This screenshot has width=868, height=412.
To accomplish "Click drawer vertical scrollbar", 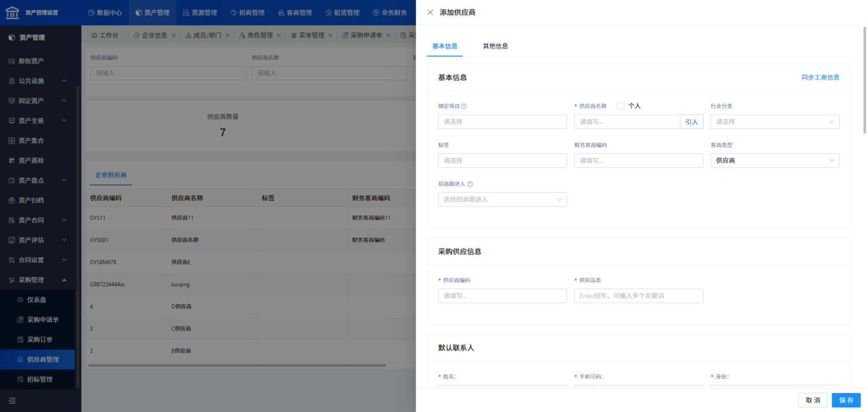I will coord(865,80).
